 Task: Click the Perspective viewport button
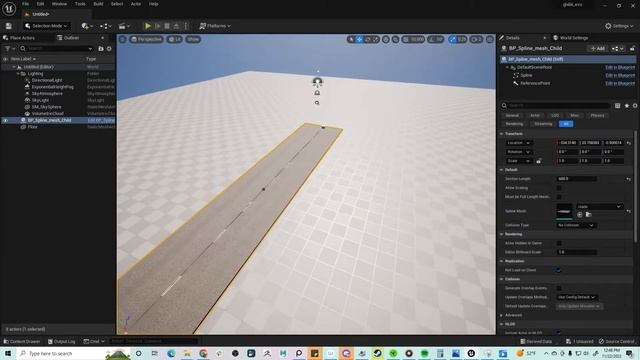click(147, 39)
